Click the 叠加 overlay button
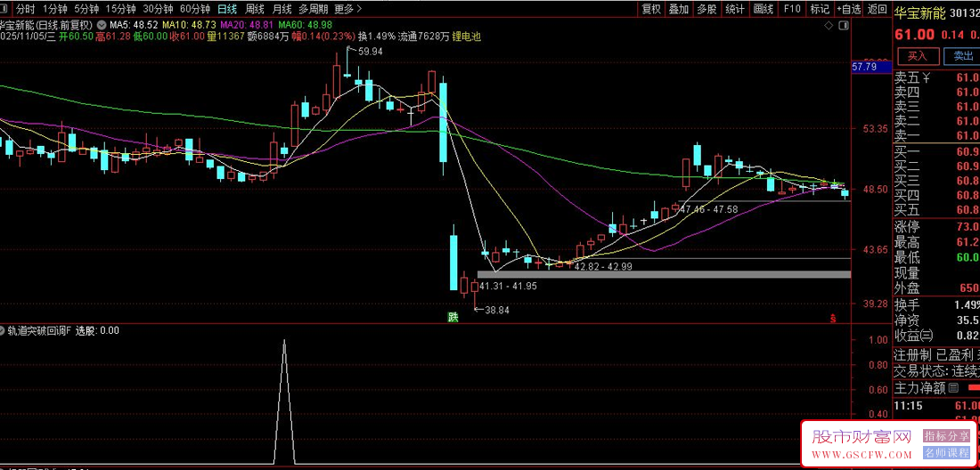Viewport: 980px width, 470px height. 679,9
